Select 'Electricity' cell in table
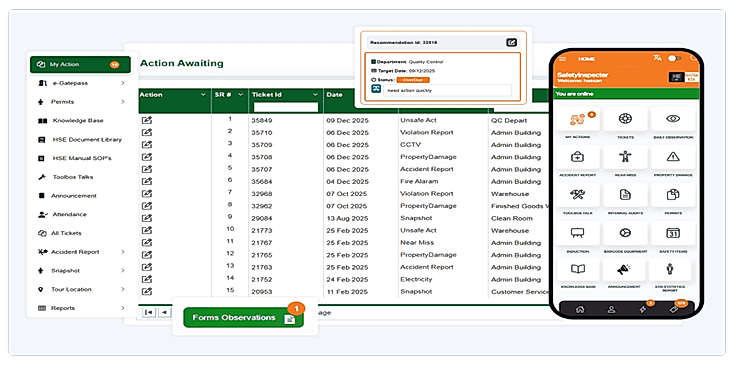 (416, 279)
